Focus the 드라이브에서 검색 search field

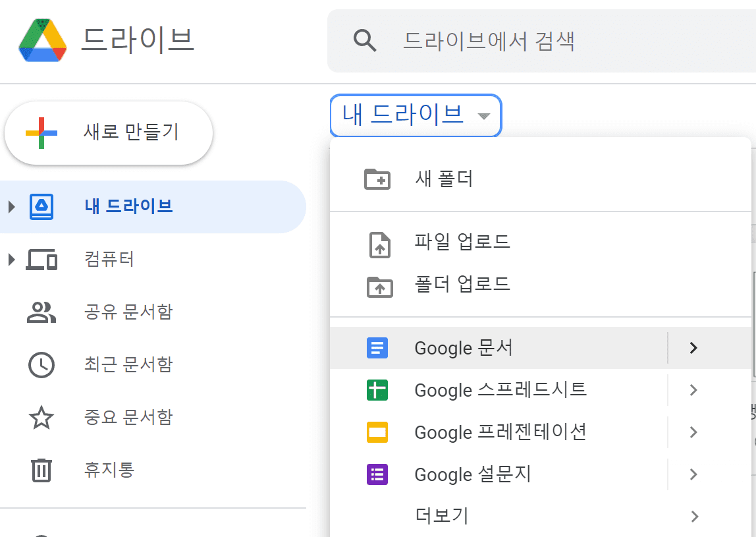[541, 41]
